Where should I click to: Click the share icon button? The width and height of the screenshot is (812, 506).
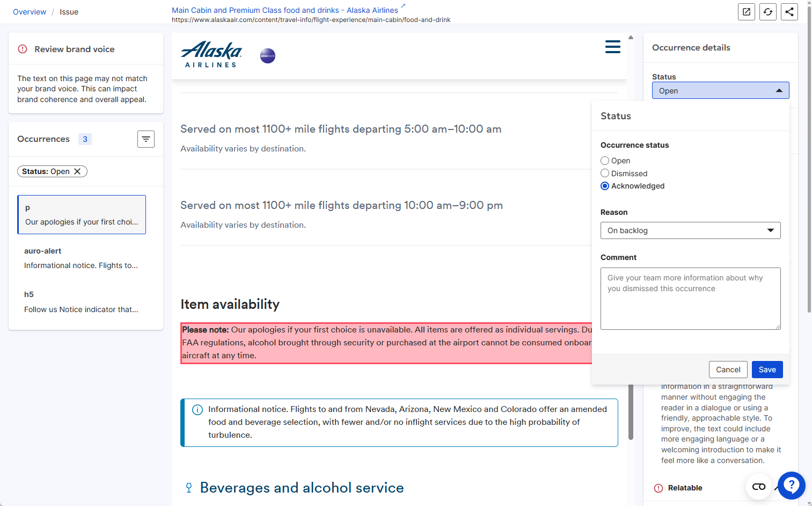[789, 12]
